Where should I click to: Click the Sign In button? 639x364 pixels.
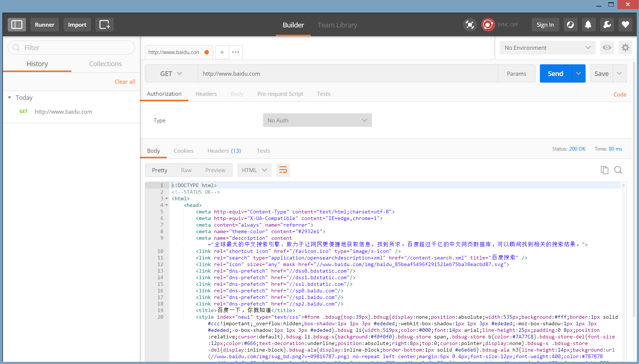coord(545,24)
